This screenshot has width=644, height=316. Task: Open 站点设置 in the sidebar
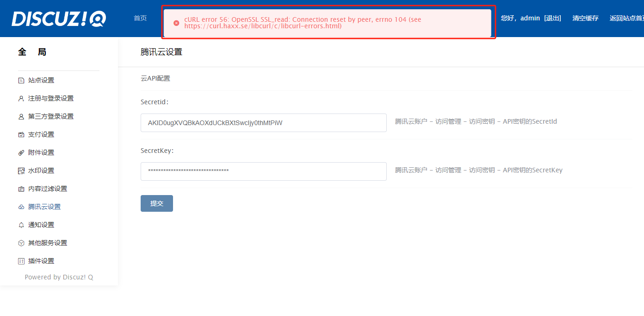tap(41, 80)
